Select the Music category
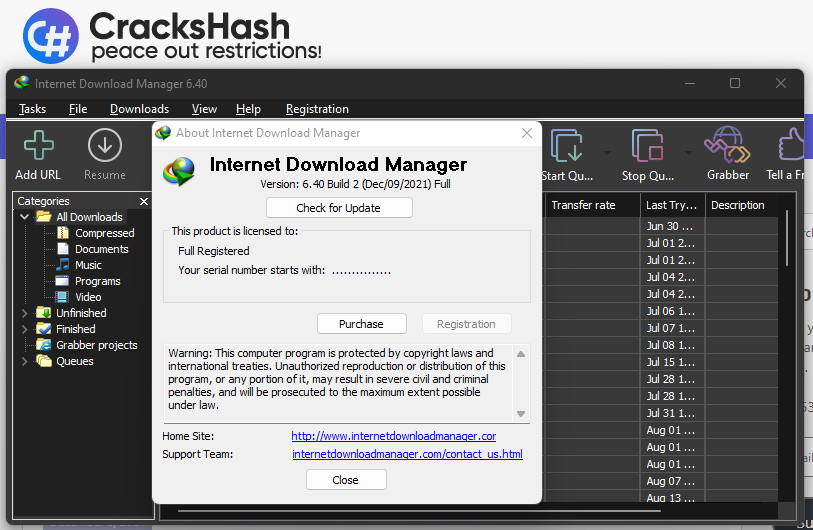 (88, 265)
